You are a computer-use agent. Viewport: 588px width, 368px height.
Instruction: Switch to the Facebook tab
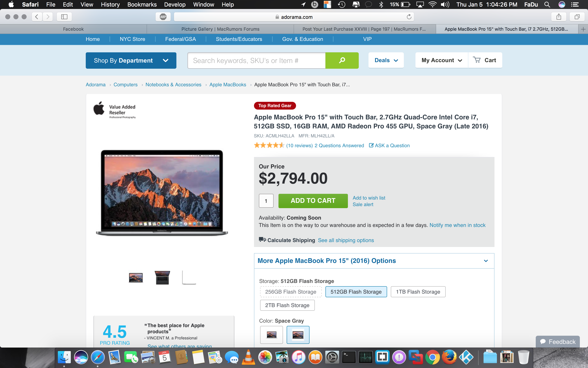[x=73, y=29]
